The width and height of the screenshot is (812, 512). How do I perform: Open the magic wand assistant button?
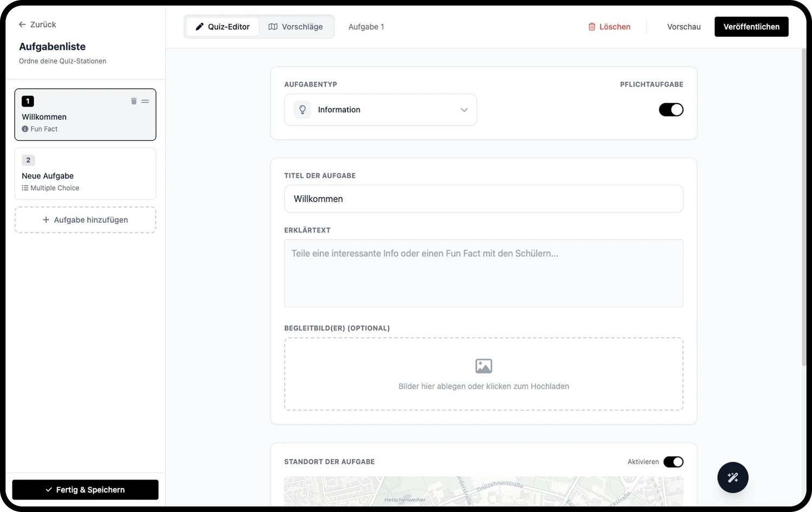[x=733, y=477]
